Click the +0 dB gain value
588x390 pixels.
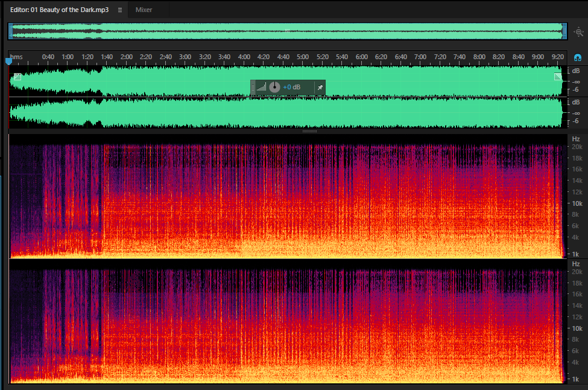[x=292, y=87]
